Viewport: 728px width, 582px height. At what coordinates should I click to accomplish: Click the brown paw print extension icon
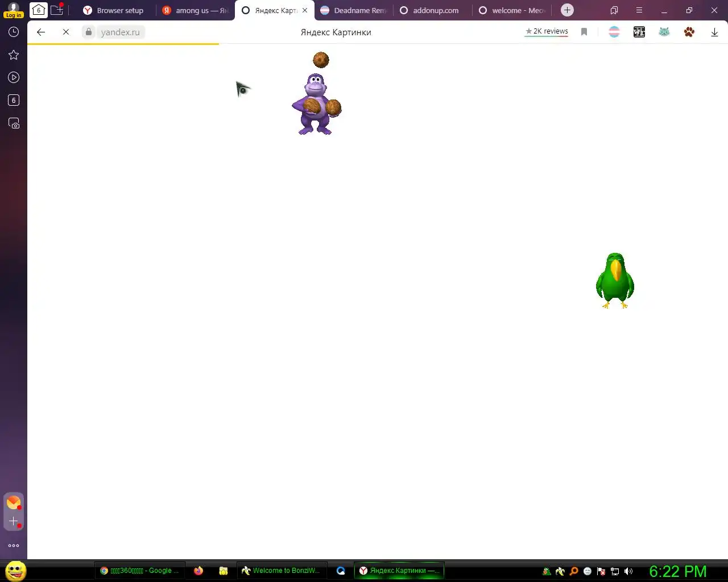coord(689,32)
